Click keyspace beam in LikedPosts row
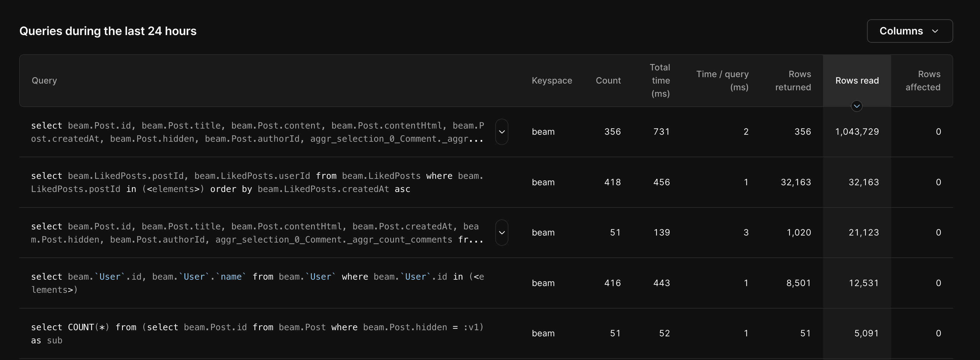This screenshot has height=360, width=980. tap(543, 182)
